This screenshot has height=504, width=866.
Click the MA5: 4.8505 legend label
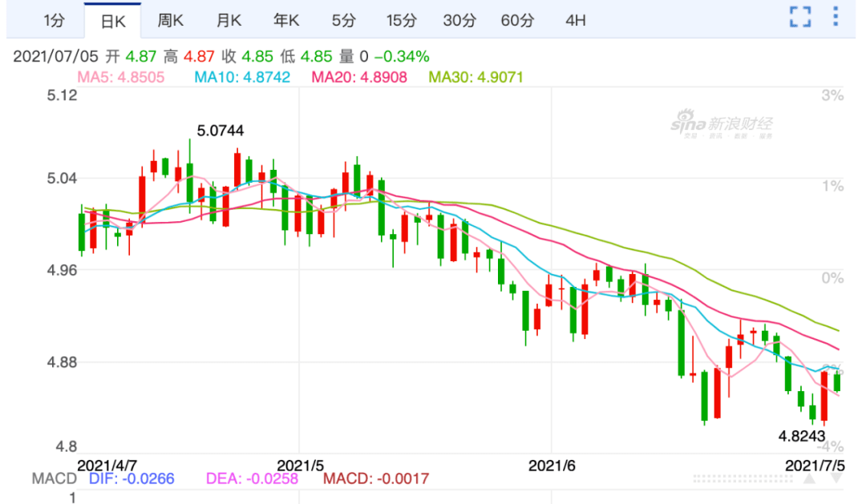click(121, 77)
